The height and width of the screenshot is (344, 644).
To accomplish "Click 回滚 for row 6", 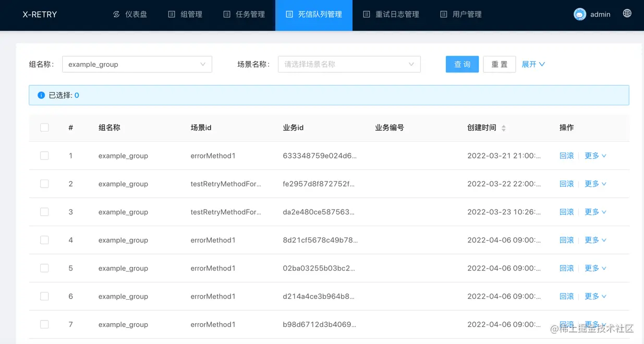I will (x=566, y=297).
